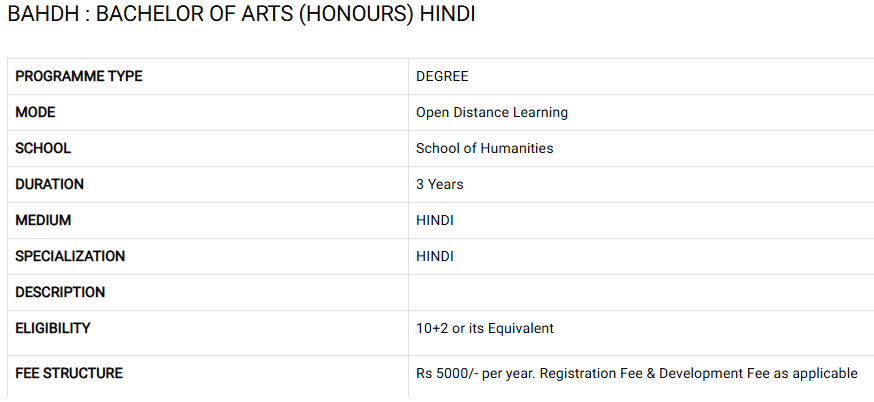The image size is (874, 402).
Task: Click the 3 Years duration value
Action: [439, 184]
